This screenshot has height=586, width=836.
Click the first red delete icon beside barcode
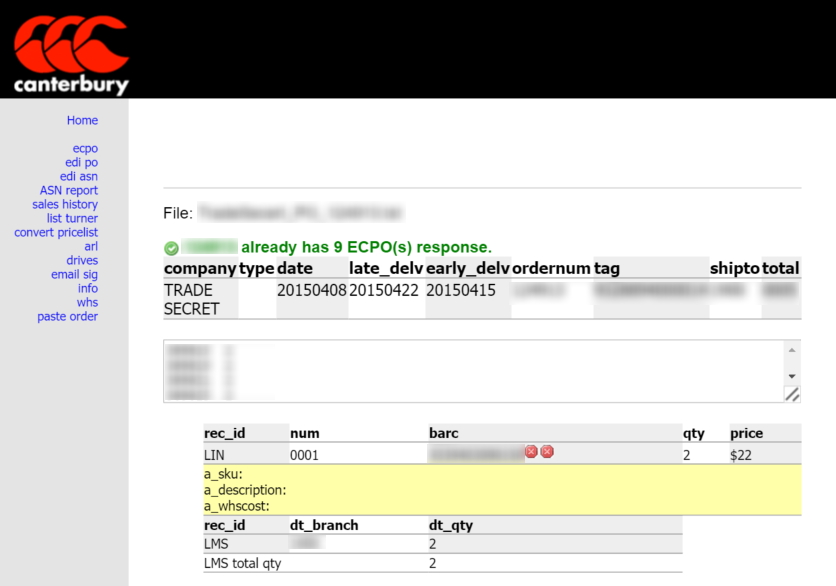(531, 452)
